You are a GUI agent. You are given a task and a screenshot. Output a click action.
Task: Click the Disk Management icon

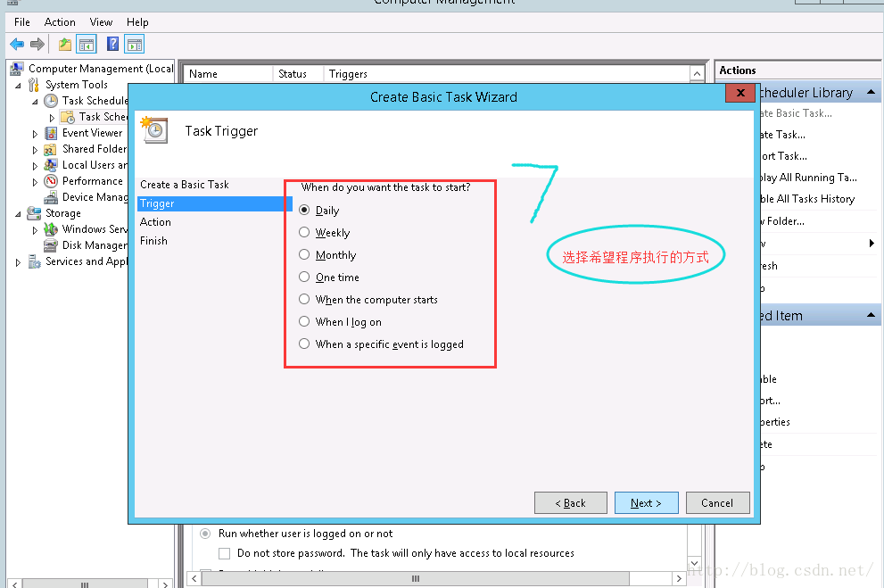pyautogui.click(x=51, y=245)
